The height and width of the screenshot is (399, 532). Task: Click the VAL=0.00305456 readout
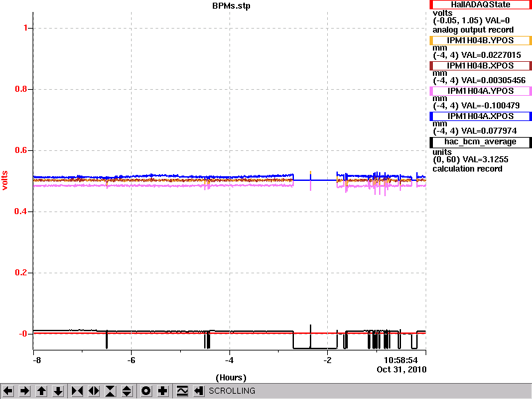[x=493, y=80]
